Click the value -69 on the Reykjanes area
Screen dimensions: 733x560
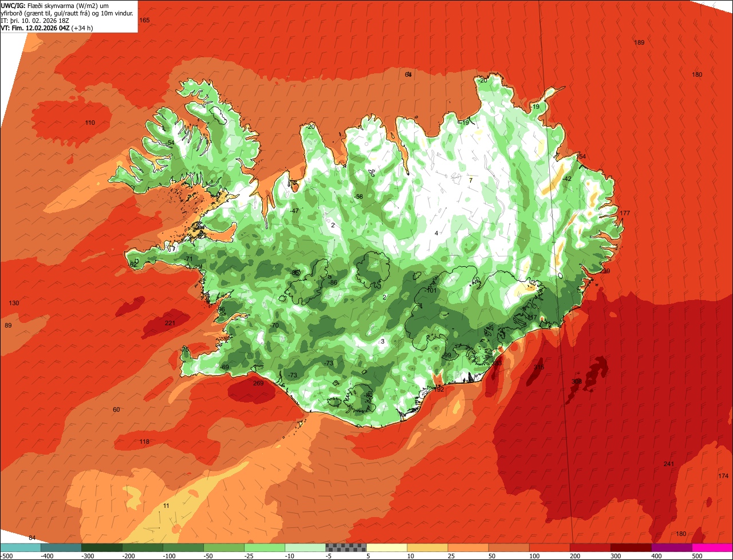point(224,367)
